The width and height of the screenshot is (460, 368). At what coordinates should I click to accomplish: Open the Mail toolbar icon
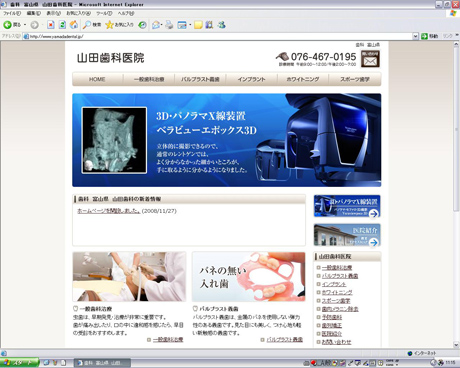156,25
